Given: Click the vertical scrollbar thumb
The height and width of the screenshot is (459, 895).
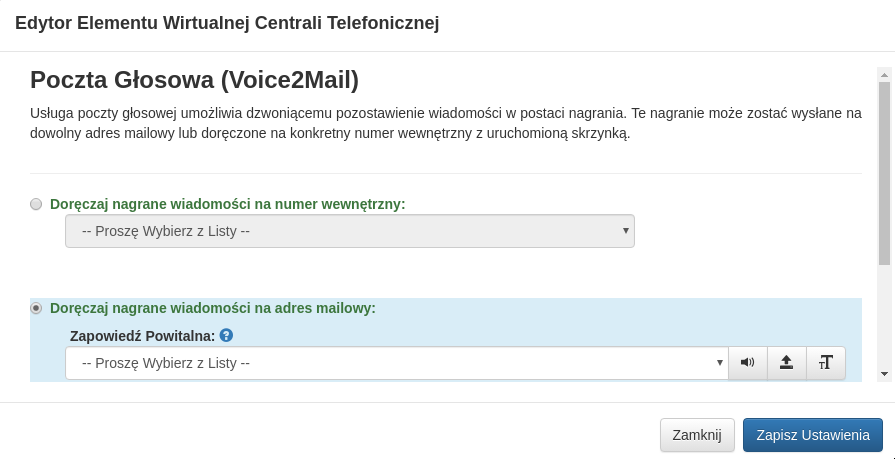Looking at the screenshot, I should click(x=884, y=172).
